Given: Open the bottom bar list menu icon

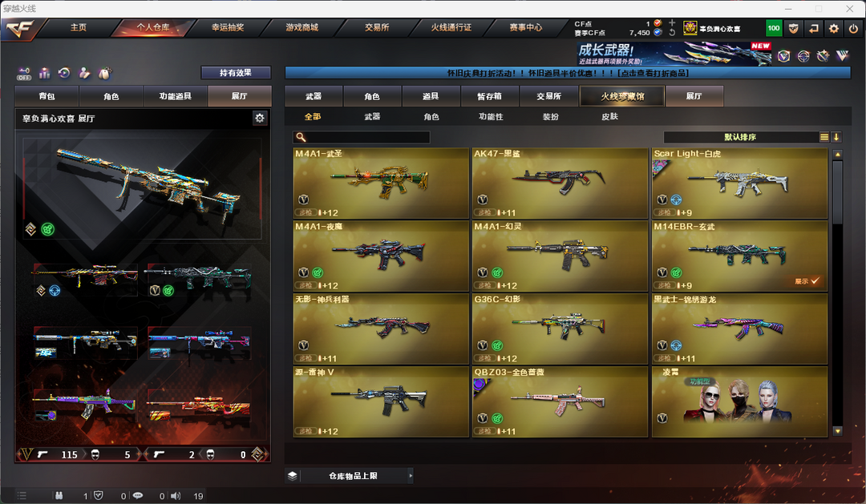Looking at the screenshot, I should coord(22,495).
